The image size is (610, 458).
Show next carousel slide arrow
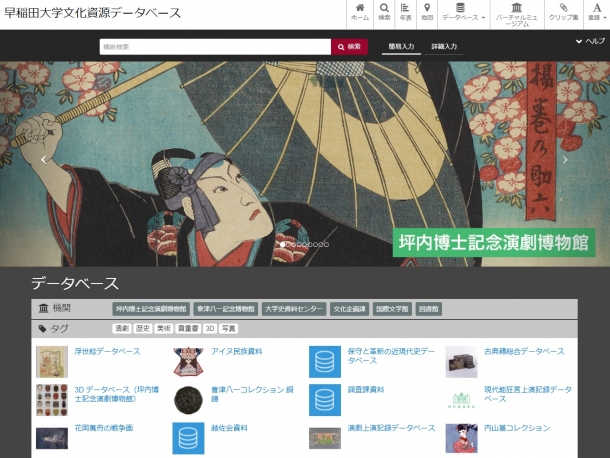[565, 160]
